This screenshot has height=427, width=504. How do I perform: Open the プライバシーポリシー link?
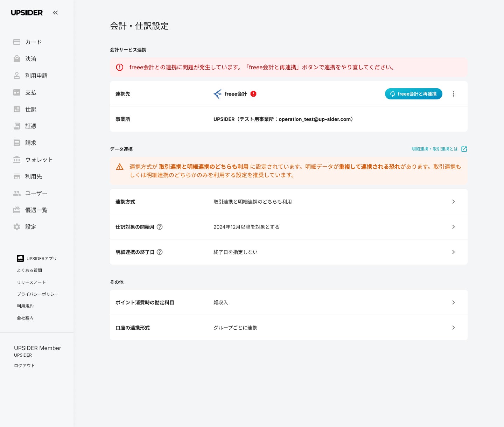click(x=38, y=294)
